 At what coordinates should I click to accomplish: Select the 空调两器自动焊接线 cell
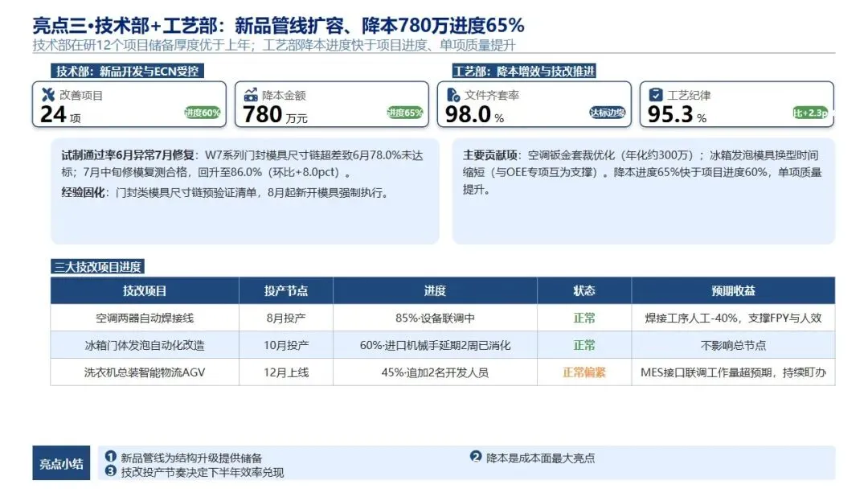[145, 318]
